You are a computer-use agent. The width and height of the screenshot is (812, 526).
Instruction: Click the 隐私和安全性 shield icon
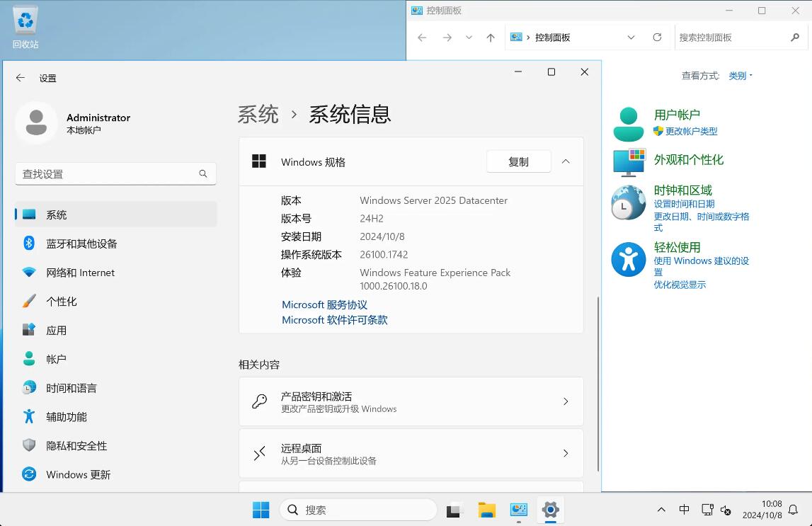pyautogui.click(x=29, y=445)
